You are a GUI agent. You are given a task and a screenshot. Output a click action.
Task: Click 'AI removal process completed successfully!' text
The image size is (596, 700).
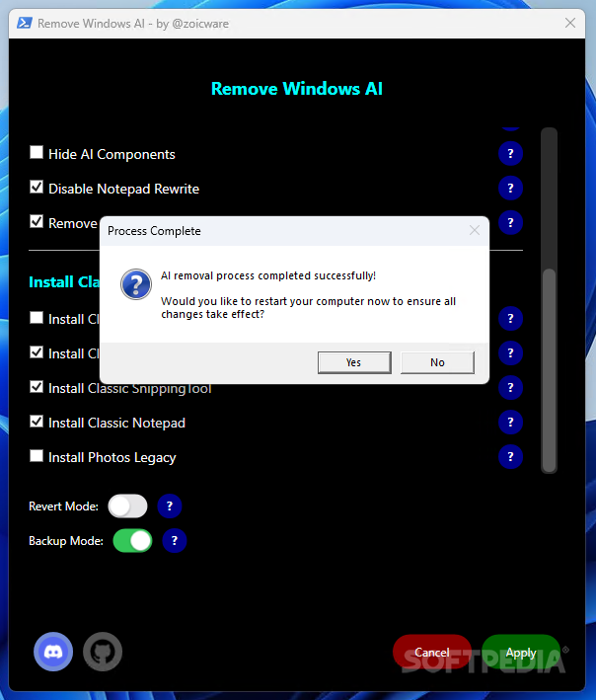268,275
